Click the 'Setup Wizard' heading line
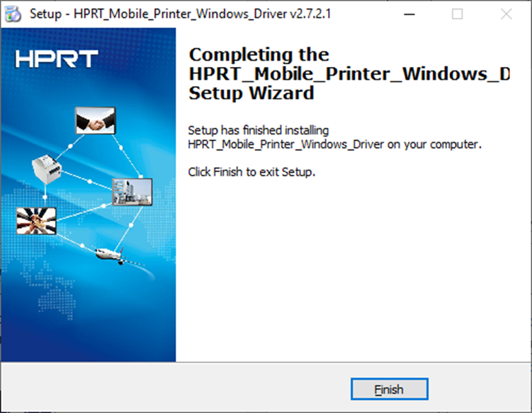The image size is (532, 413). point(251,93)
